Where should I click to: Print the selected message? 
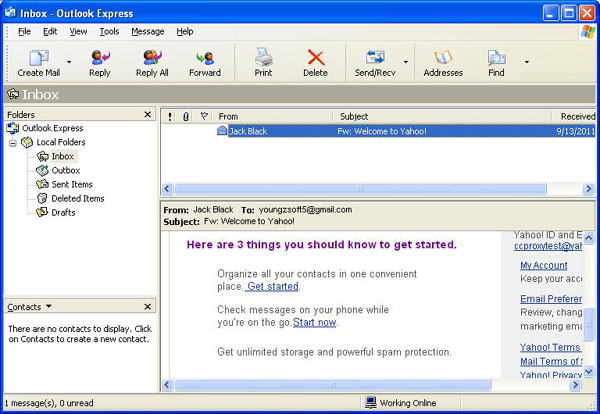263,63
